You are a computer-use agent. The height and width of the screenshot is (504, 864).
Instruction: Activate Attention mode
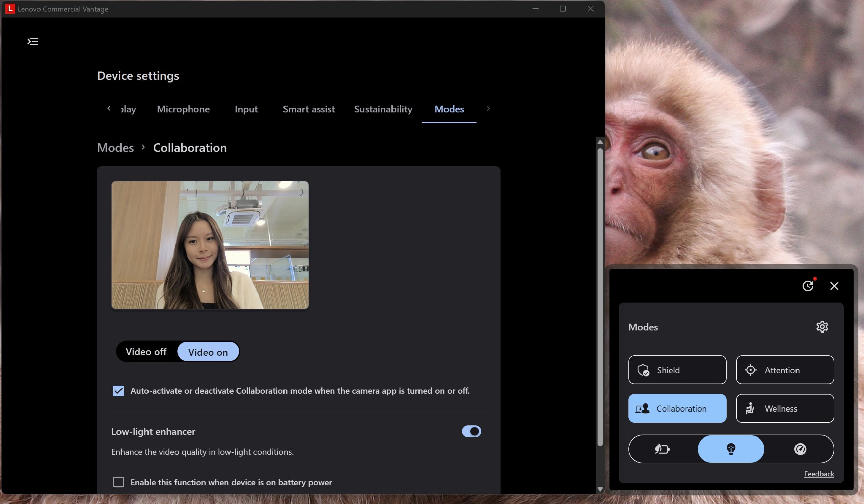tap(784, 370)
